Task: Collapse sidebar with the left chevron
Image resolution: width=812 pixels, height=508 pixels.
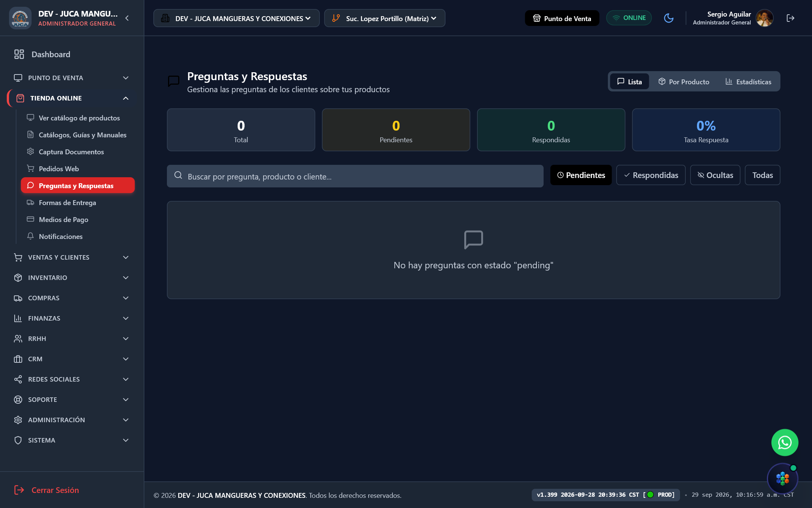Action: click(x=127, y=18)
